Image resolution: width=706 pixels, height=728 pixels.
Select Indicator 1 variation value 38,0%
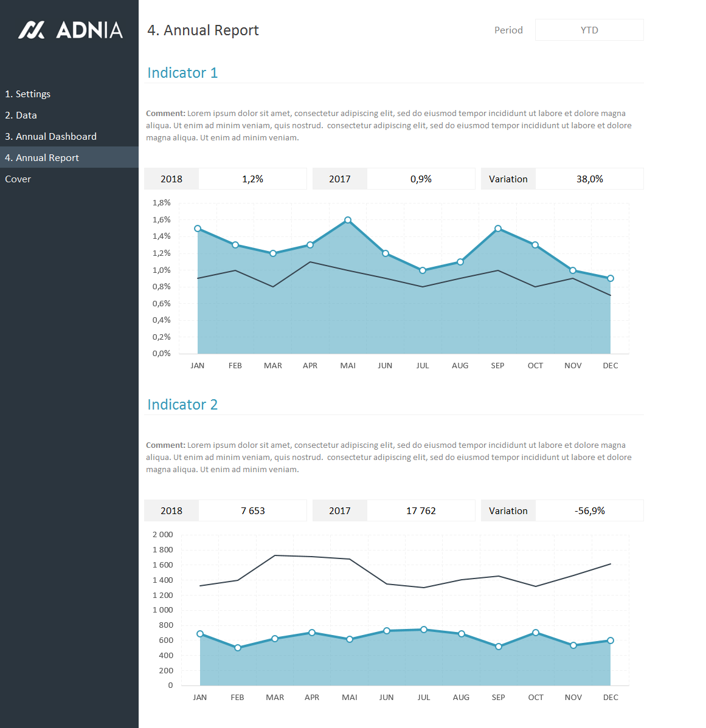pyautogui.click(x=589, y=179)
